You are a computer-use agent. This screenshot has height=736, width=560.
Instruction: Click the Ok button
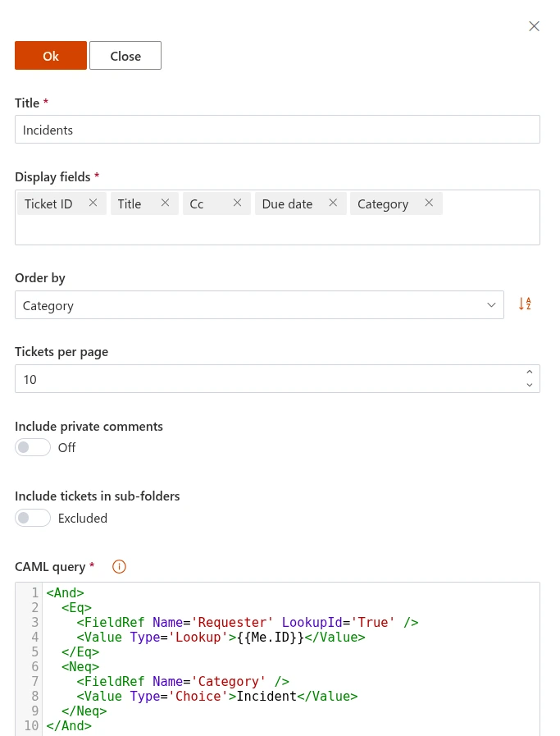point(51,56)
